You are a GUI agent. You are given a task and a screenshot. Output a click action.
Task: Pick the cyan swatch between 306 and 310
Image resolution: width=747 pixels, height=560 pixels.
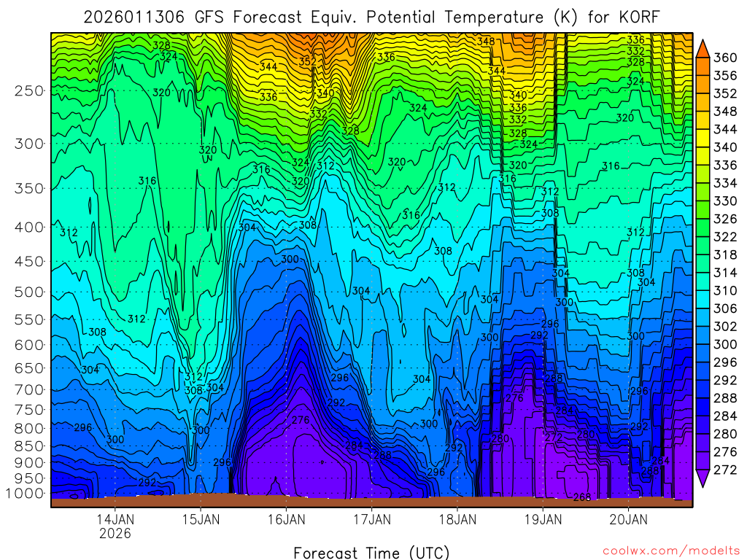[x=703, y=300]
